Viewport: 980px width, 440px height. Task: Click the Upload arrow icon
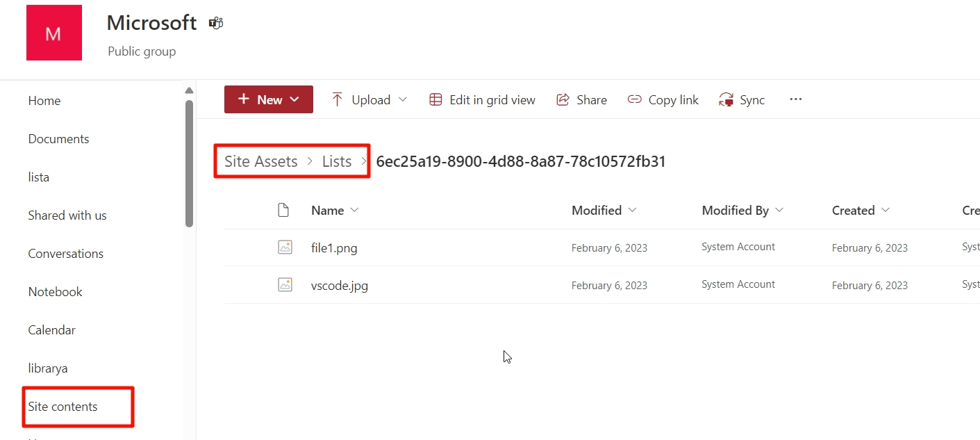(x=337, y=99)
